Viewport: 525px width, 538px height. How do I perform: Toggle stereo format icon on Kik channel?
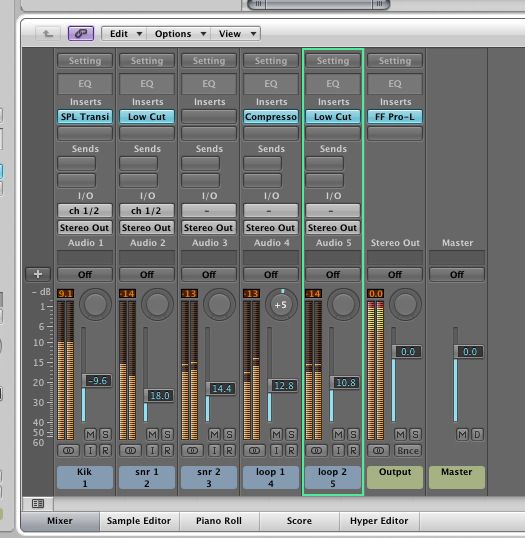(68, 450)
